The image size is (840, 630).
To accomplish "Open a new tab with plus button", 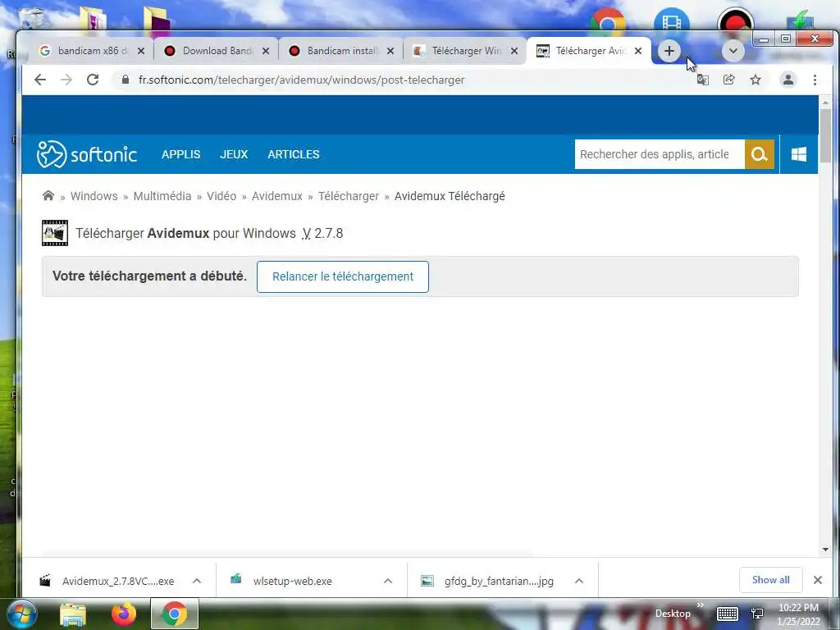I will 669,51.
